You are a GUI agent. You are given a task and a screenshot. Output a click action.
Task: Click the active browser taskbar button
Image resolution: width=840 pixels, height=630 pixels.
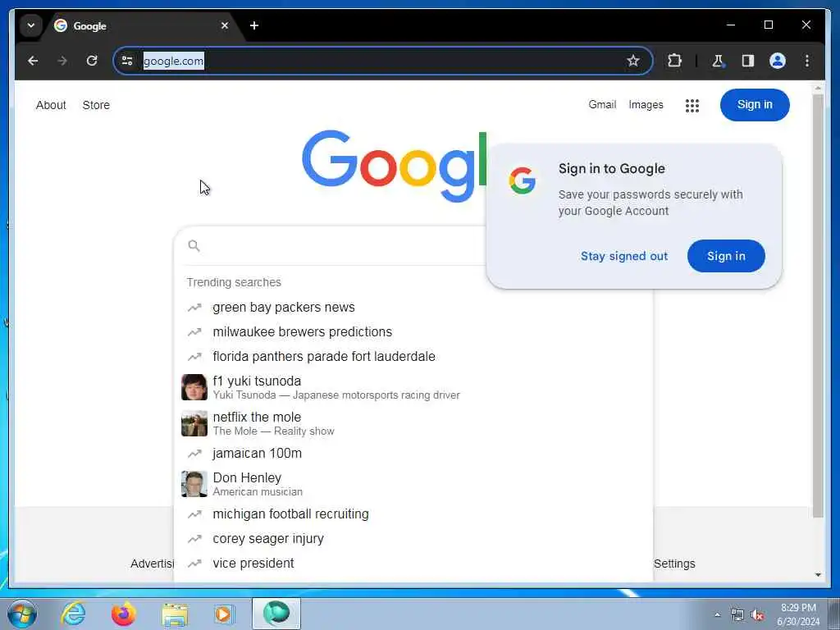click(x=276, y=614)
